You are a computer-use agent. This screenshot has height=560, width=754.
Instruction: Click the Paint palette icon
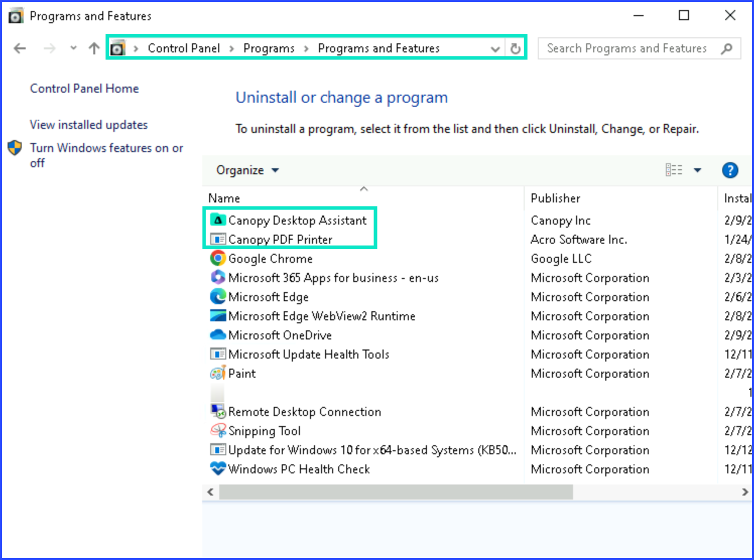pyautogui.click(x=218, y=373)
